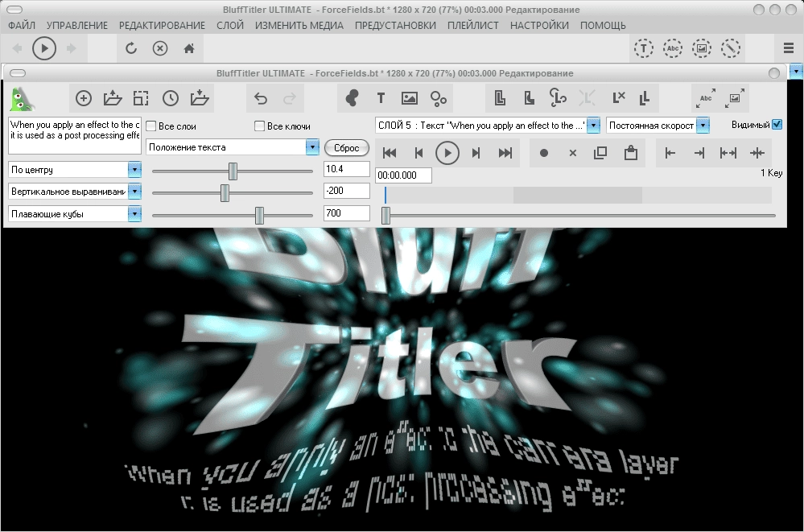The width and height of the screenshot is (804, 532).
Task: Open the hamburger menu in top toolbar
Action: (x=789, y=48)
